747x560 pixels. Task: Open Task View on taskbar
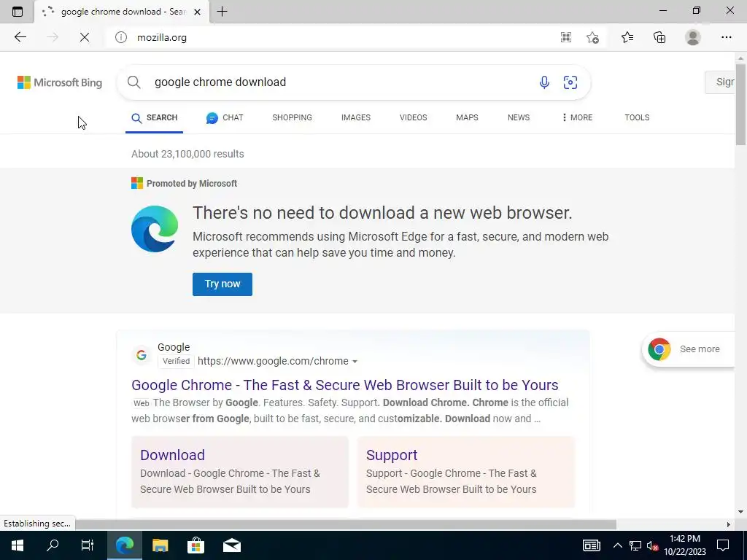pyautogui.click(x=88, y=545)
